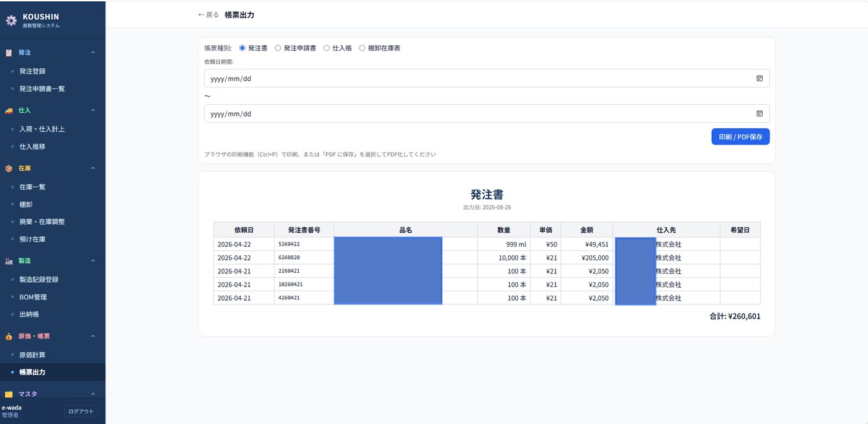Collapse the 発注 sidebar section chevron
Screen dimensions: 868x424
tap(93, 53)
